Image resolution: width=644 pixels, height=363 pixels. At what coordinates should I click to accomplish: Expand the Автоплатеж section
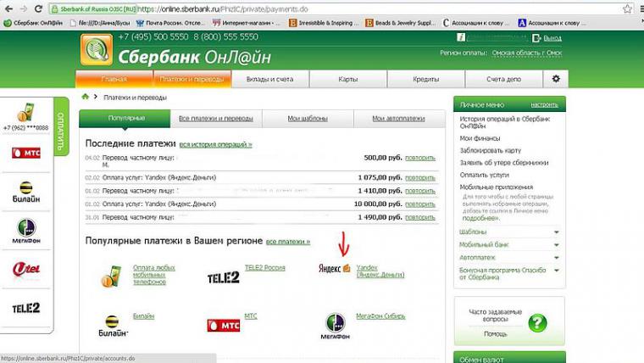click(x=557, y=257)
